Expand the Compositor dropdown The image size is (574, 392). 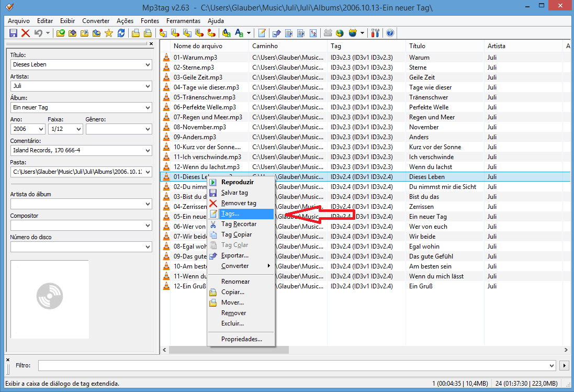(x=148, y=226)
